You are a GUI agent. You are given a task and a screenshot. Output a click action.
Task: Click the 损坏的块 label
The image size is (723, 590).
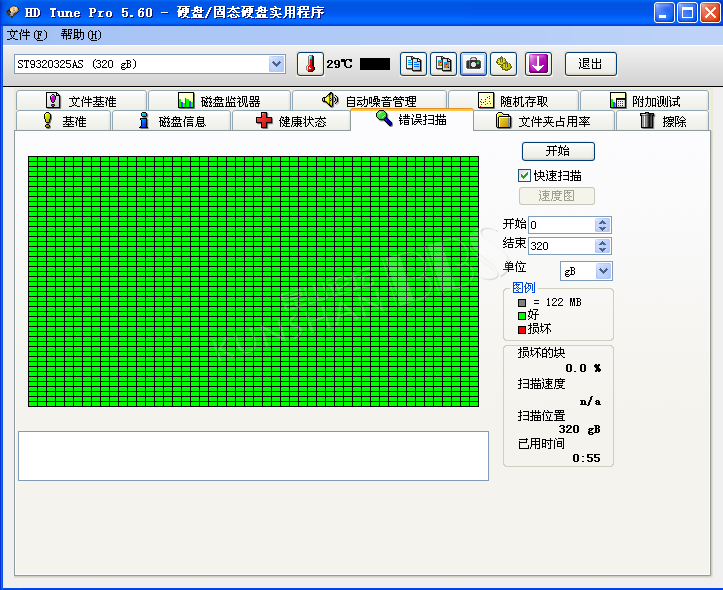[541, 353]
